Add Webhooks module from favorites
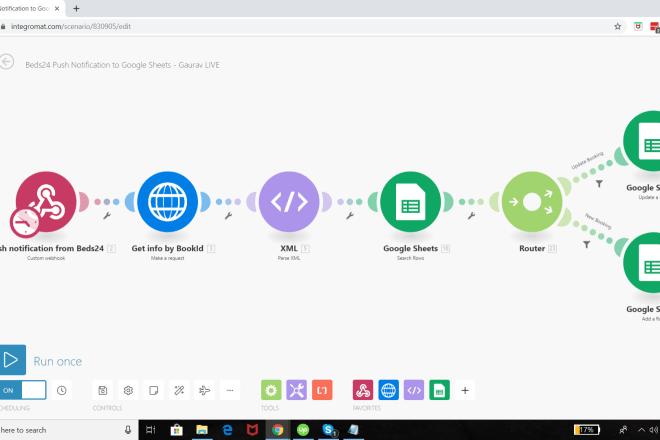 [363, 390]
